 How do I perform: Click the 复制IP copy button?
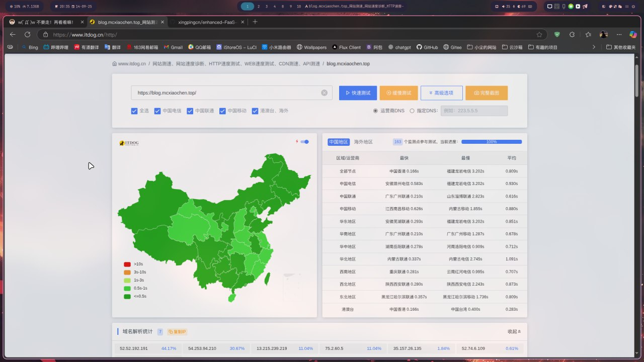[x=177, y=332]
